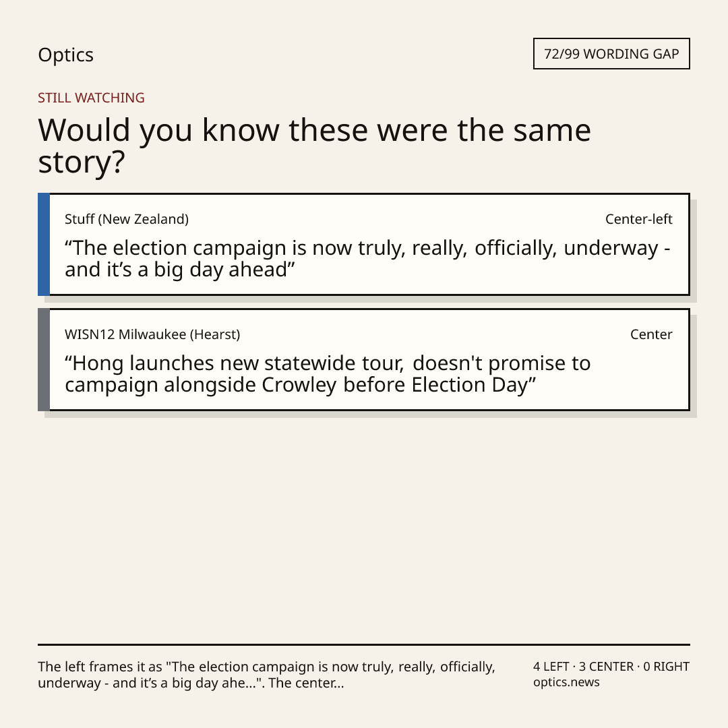The width and height of the screenshot is (728, 728).
Task: Select the STILL WATCHING label
Action: pyautogui.click(x=91, y=98)
